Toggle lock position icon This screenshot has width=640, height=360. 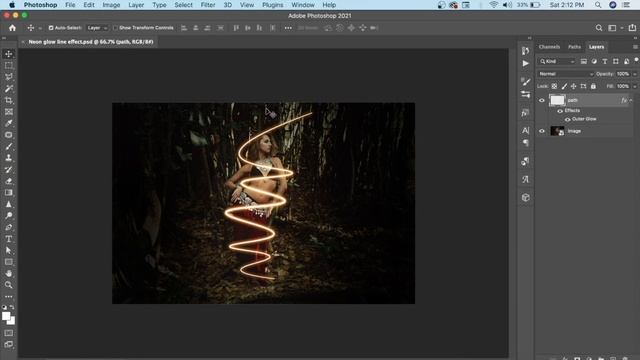tap(573, 86)
